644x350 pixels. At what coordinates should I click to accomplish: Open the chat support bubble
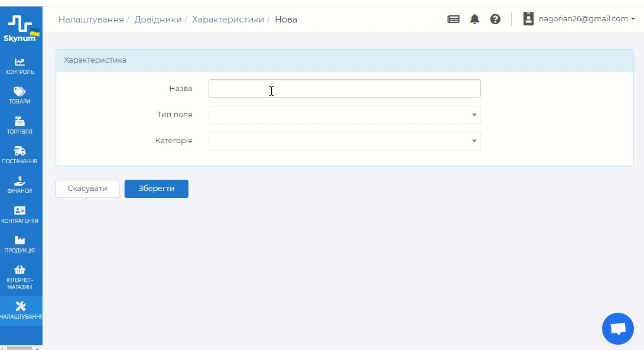tap(618, 329)
